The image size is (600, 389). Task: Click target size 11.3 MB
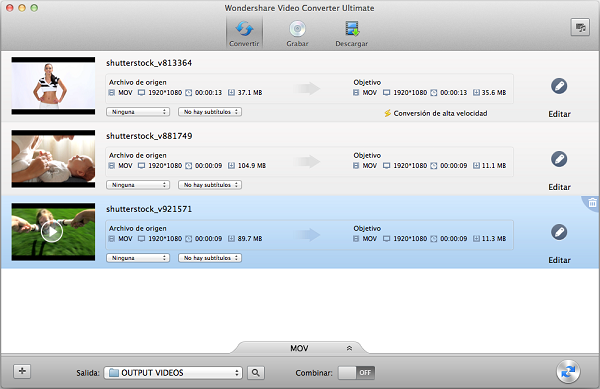click(494, 239)
